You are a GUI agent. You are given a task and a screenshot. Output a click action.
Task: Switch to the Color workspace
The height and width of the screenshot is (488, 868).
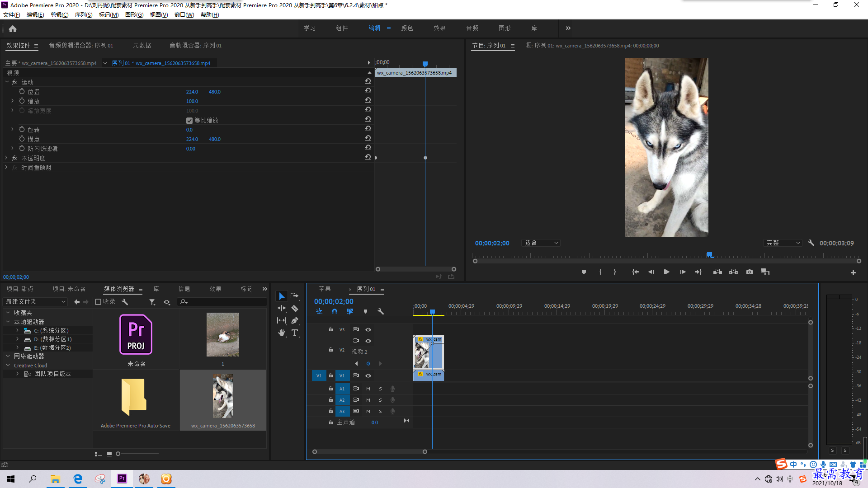(407, 28)
